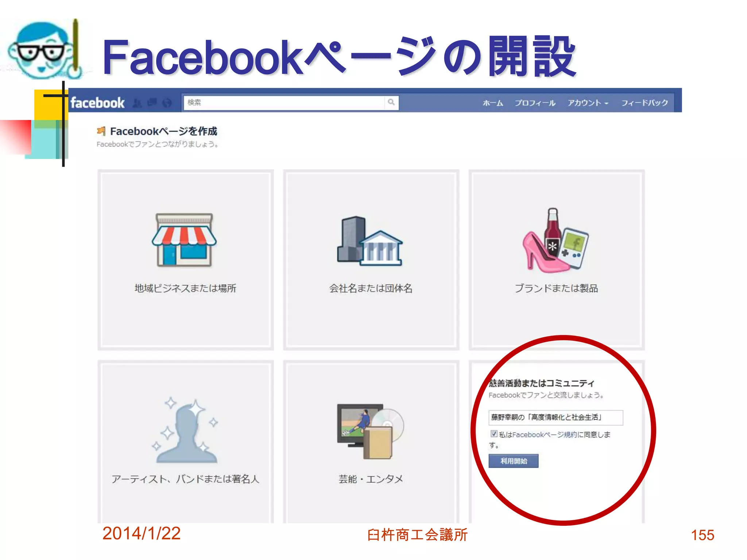Viewport: 747px width, 560px height.
Task: Click the sparkling silhouette artist icon
Action: pyautogui.click(x=185, y=430)
